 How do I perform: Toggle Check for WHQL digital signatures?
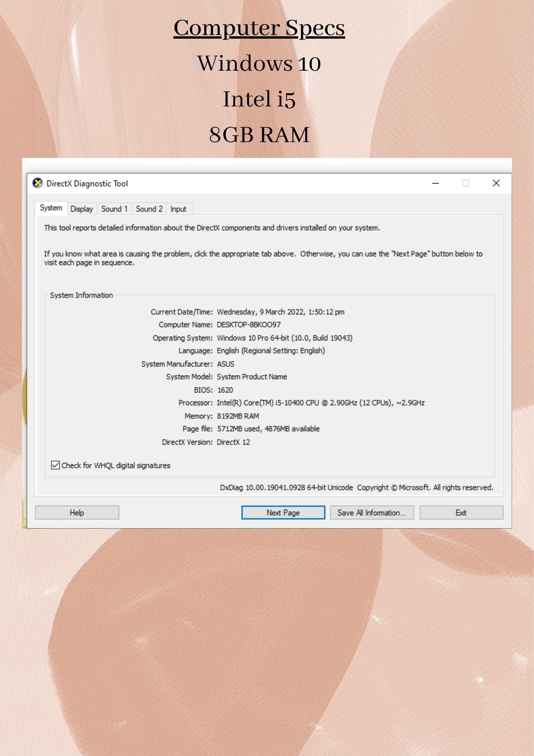pyautogui.click(x=111, y=465)
